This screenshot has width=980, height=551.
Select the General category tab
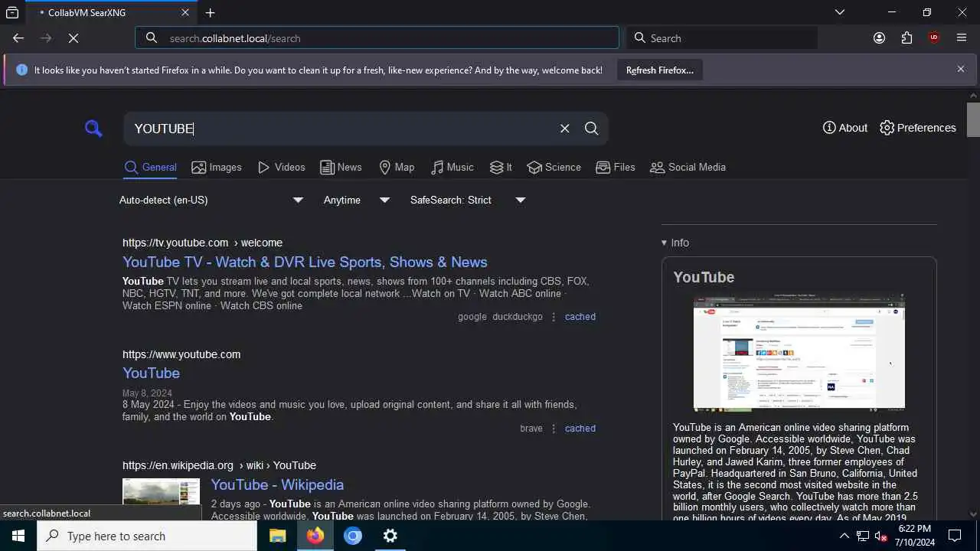tap(150, 167)
